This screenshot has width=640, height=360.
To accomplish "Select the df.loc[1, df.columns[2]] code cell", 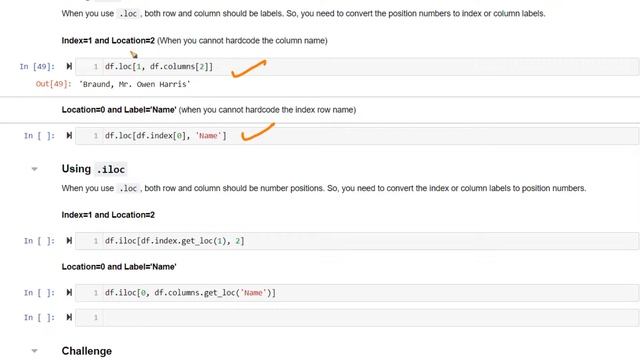I will tap(357, 67).
